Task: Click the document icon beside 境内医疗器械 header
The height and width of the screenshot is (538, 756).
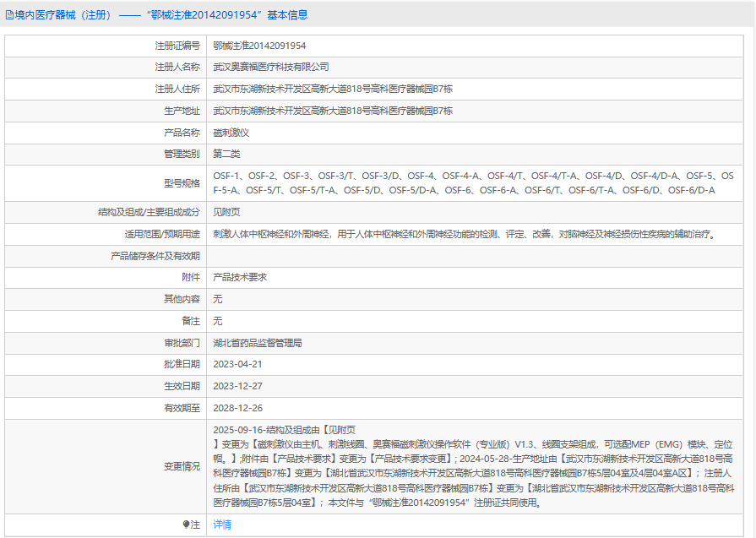Action: (x=9, y=15)
